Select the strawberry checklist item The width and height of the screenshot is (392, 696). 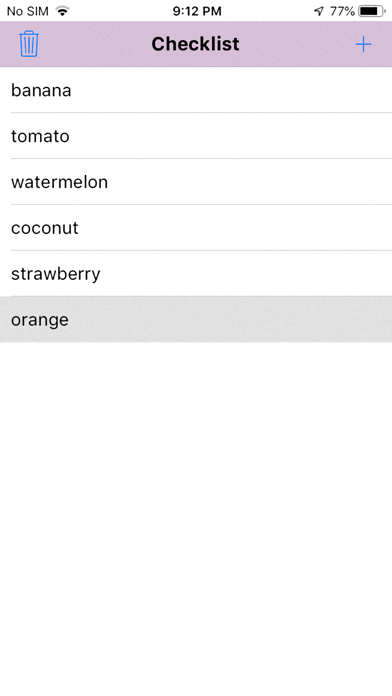[196, 273]
